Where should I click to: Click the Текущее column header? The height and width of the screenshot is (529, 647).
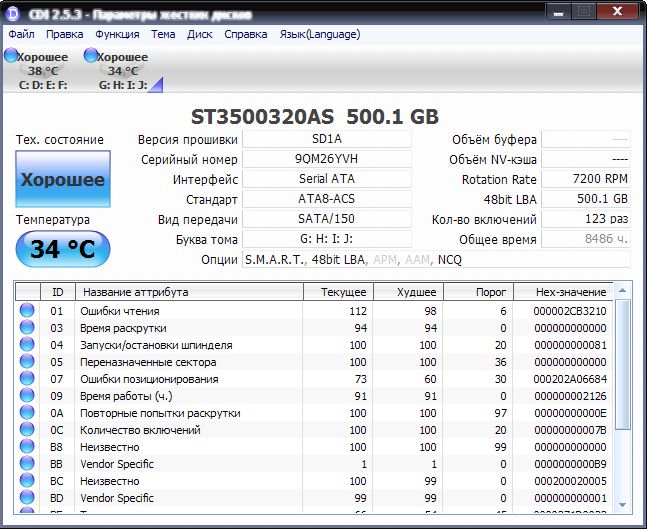point(338,292)
